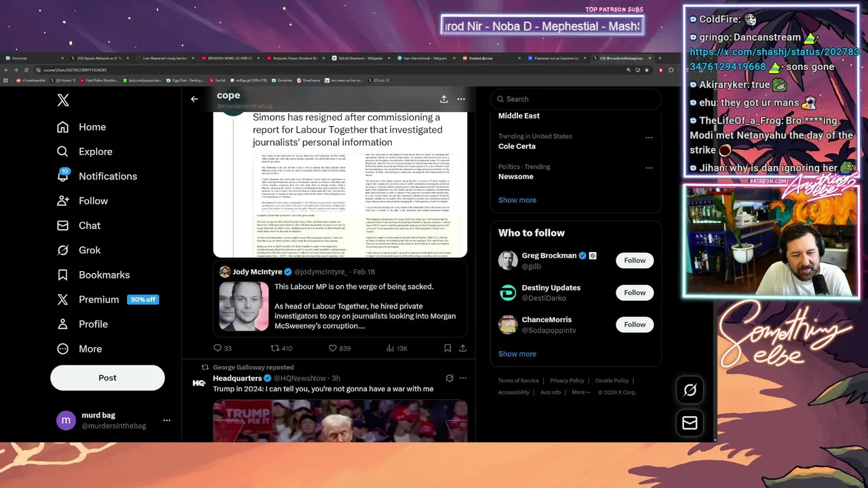Share the Labour Together tweet
This screenshot has height=488, width=868.
[462, 348]
